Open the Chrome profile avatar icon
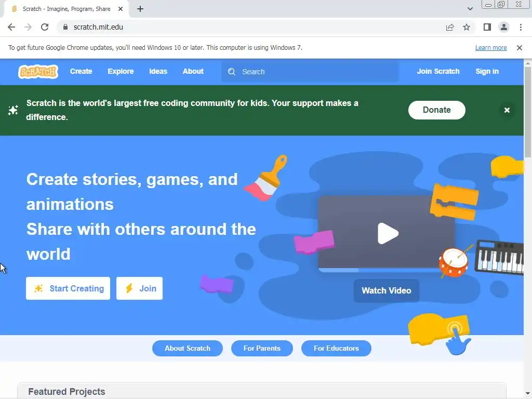 [504, 27]
